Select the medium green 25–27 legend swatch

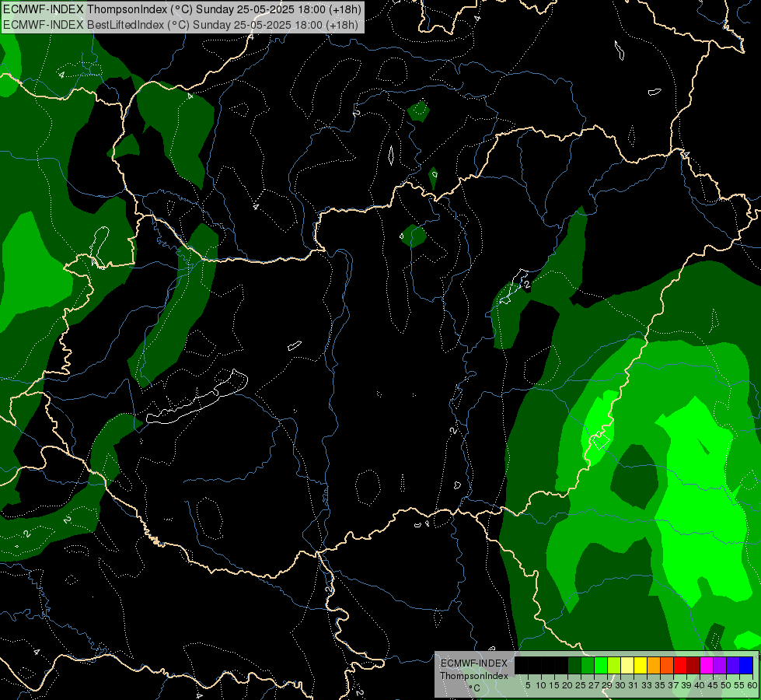pyautogui.click(x=587, y=665)
